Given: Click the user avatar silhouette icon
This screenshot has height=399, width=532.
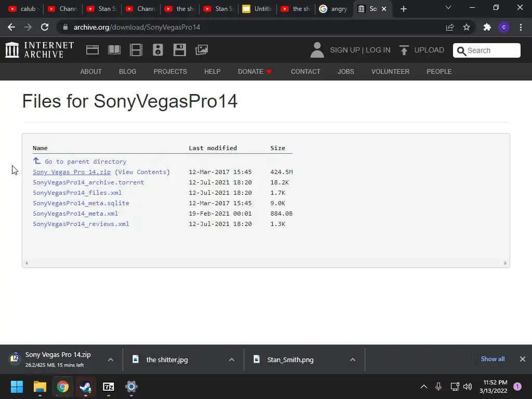Looking at the screenshot, I should click(x=317, y=50).
